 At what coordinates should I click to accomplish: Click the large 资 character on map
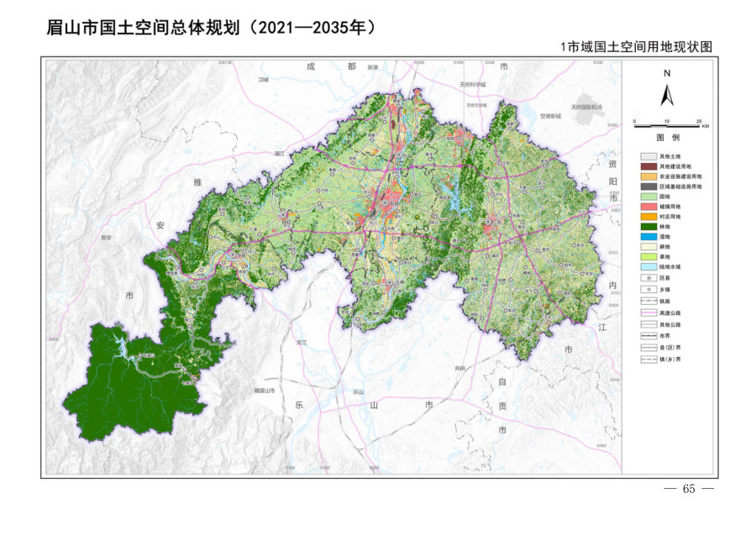612,164
